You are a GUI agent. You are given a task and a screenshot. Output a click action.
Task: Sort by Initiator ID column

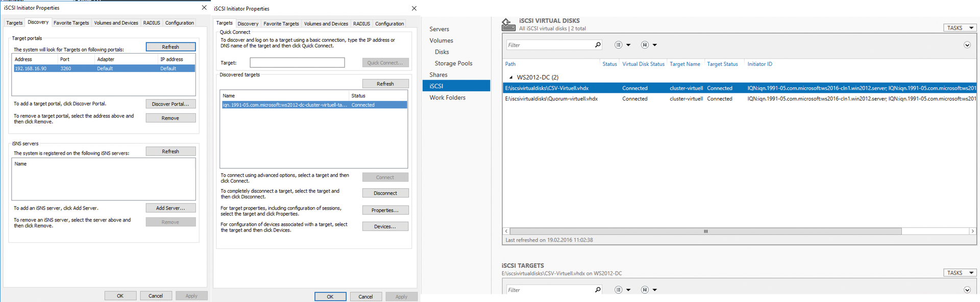760,64
